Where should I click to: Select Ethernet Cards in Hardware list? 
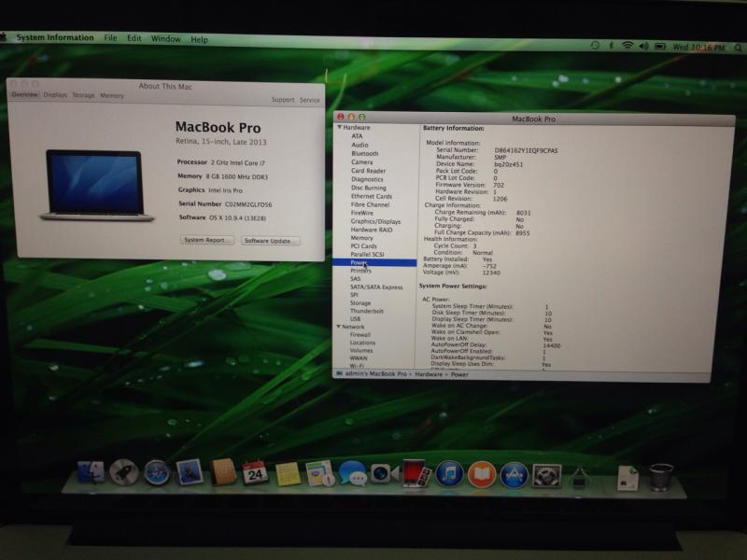[x=372, y=196]
